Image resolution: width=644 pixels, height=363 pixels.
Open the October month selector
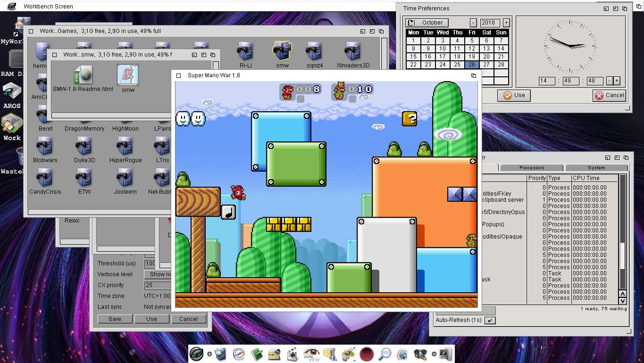pyautogui.click(x=427, y=23)
